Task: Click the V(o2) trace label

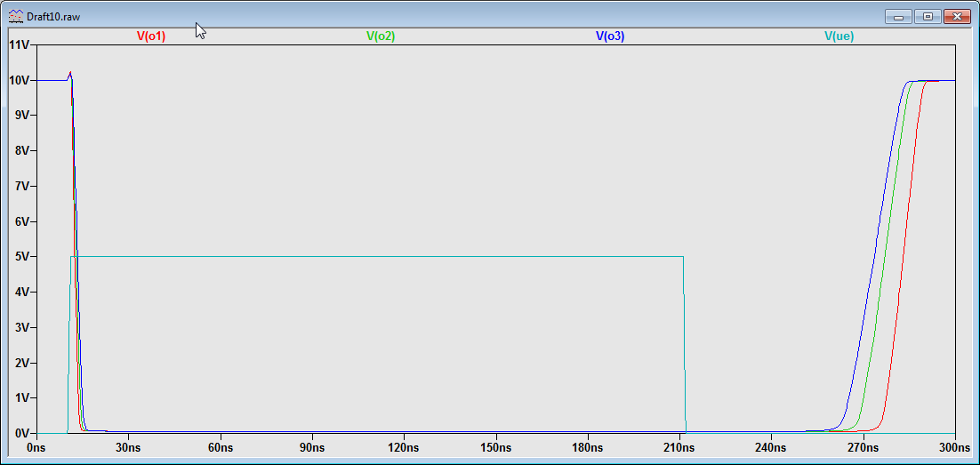Action: click(x=381, y=36)
